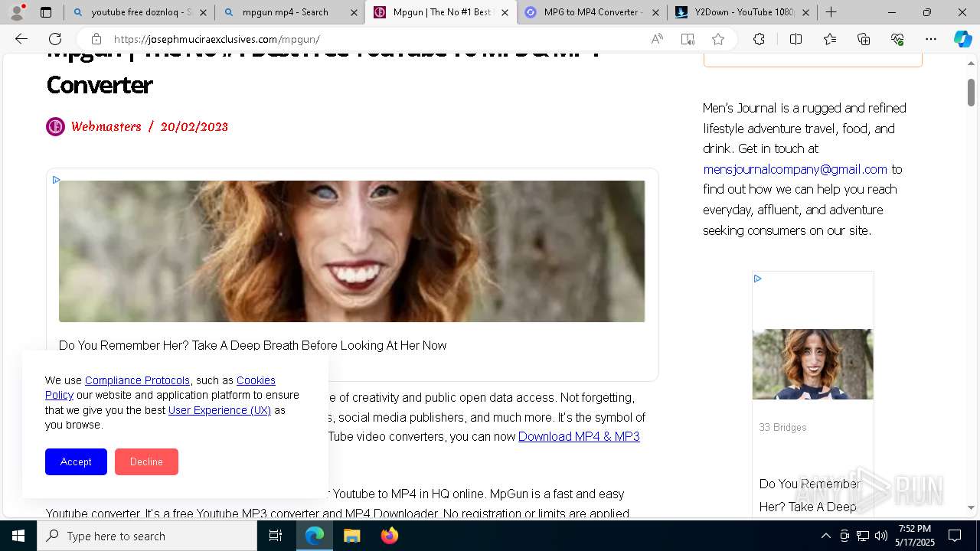
Task: Click the 33 Bridges advertiser label
Action: click(782, 427)
